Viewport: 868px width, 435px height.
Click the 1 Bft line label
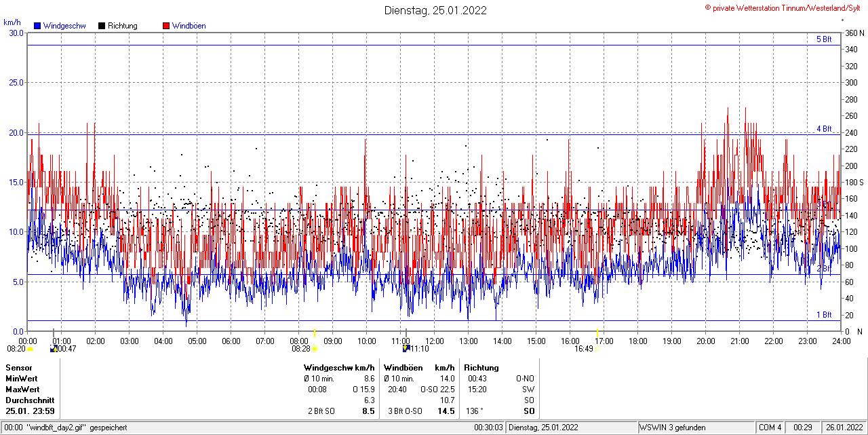coord(824,315)
